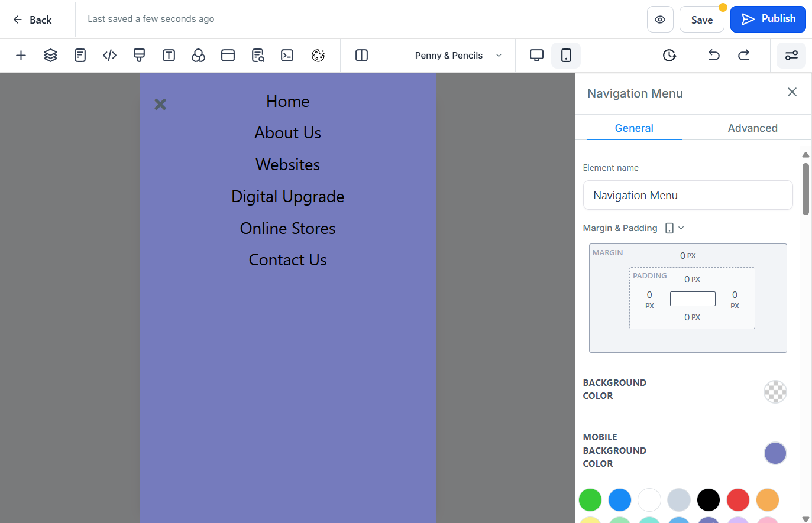Open the Penny & Pencils page dropdown
This screenshot has width=812, height=523.
[459, 56]
